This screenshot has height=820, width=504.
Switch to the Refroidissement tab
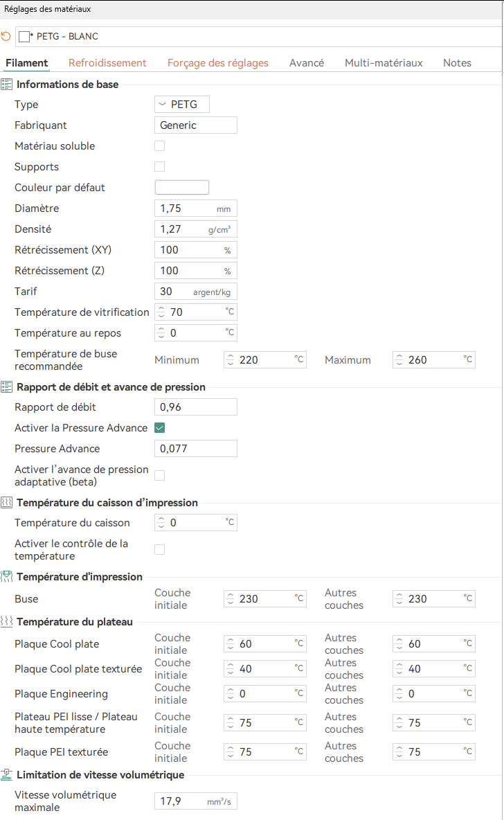click(x=107, y=63)
